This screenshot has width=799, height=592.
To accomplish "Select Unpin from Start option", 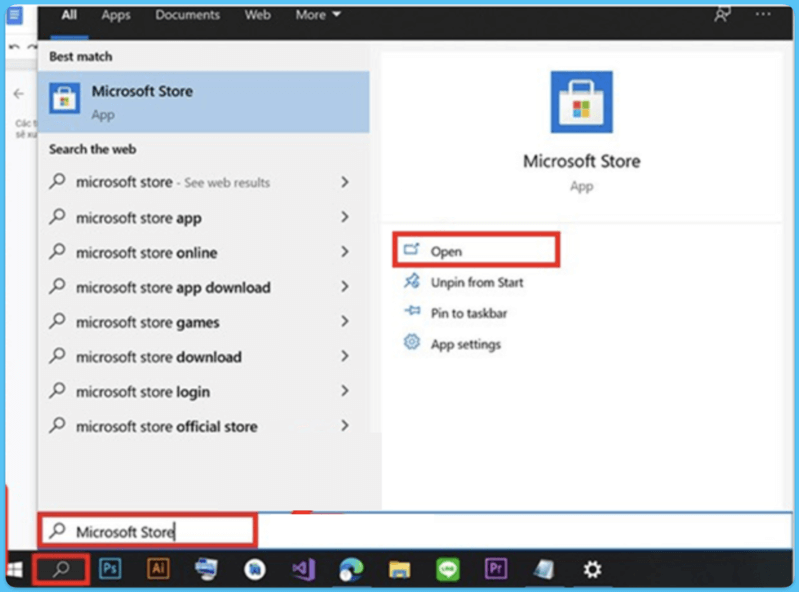I will pos(476,282).
